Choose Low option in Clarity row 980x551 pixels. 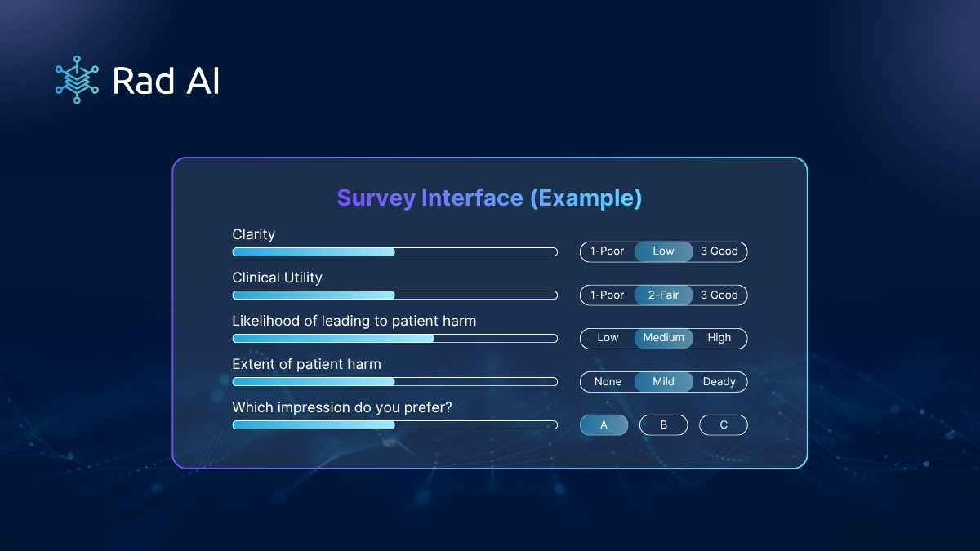(x=664, y=251)
